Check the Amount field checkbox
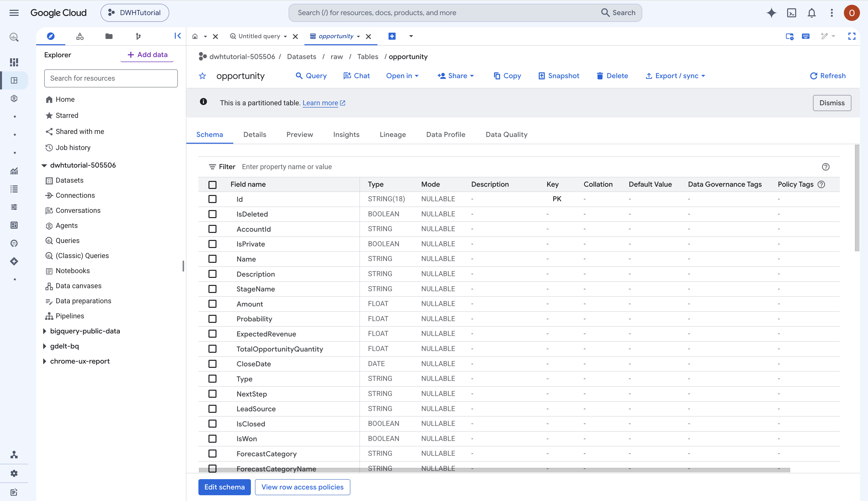Image resolution: width=868 pixels, height=501 pixels. tap(212, 304)
